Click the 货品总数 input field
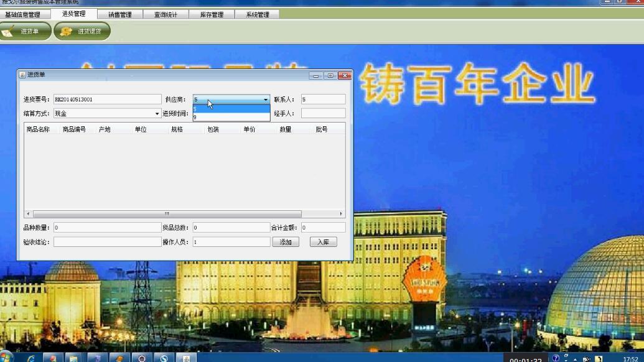The width and height of the screenshot is (644, 362). click(x=231, y=228)
